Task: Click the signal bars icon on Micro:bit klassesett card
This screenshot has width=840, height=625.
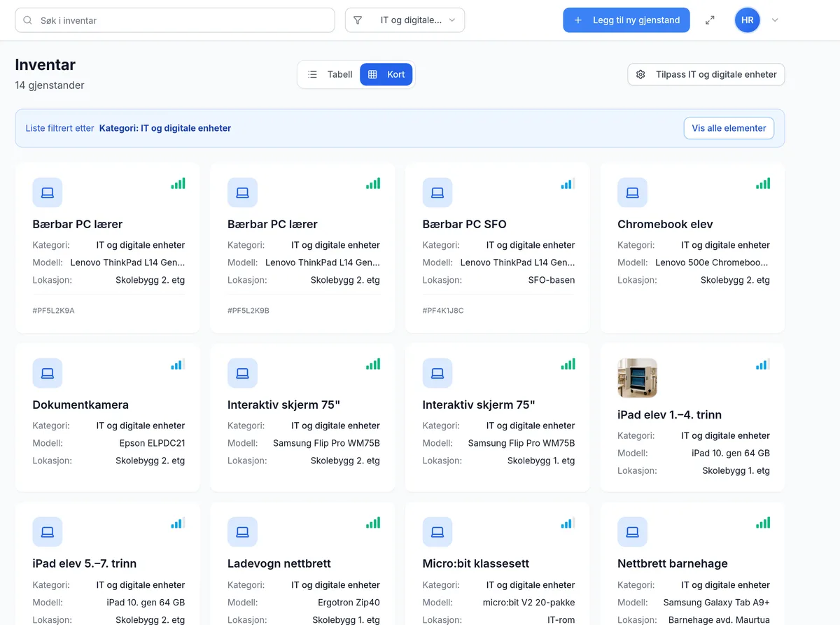Action: [568, 523]
